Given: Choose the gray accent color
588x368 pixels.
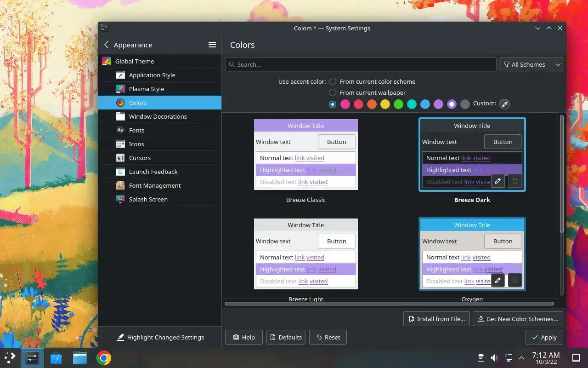Looking at the screenshot, I should [465, 104].
